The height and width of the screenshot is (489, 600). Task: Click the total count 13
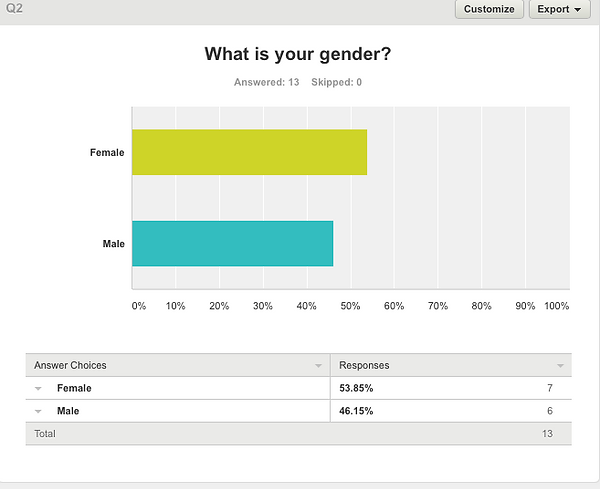[547, 434]
